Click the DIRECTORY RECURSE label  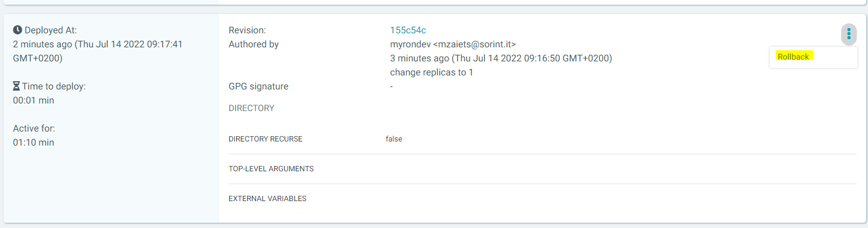coord(265,139)
